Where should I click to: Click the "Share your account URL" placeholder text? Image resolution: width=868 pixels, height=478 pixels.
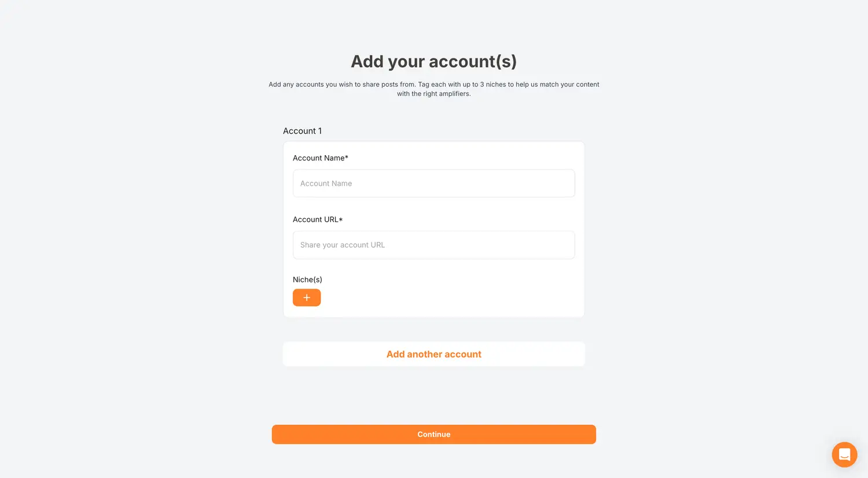[x=342, y=245]
